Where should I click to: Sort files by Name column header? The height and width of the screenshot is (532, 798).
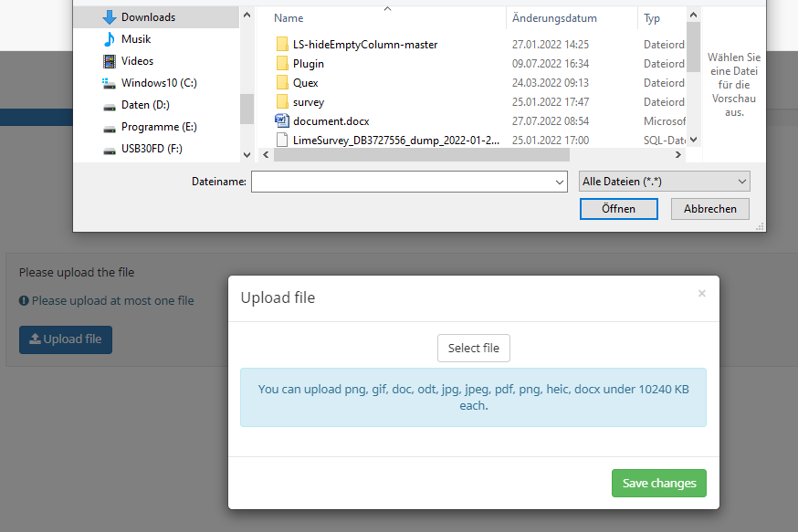[x=289, y=18]
